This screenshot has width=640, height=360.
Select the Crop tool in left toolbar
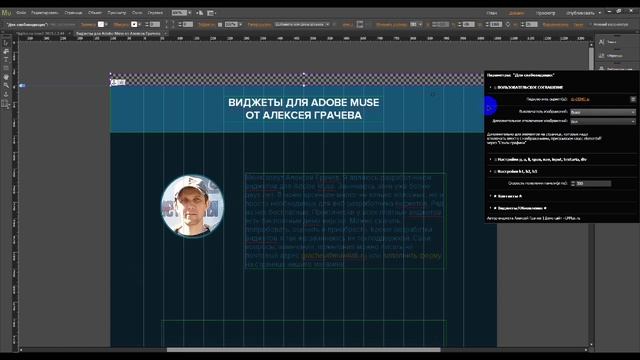6,51
